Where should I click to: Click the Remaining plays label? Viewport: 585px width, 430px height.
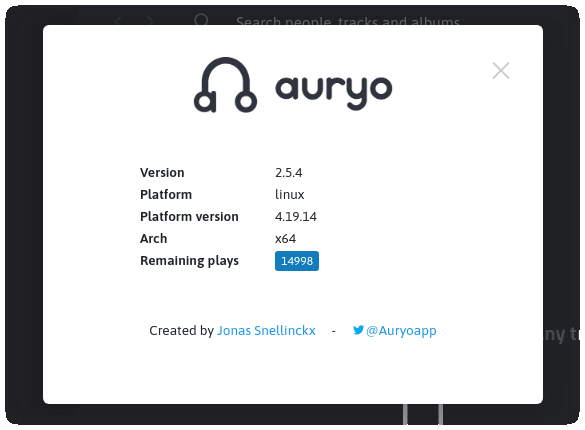(x=189, y=261)
